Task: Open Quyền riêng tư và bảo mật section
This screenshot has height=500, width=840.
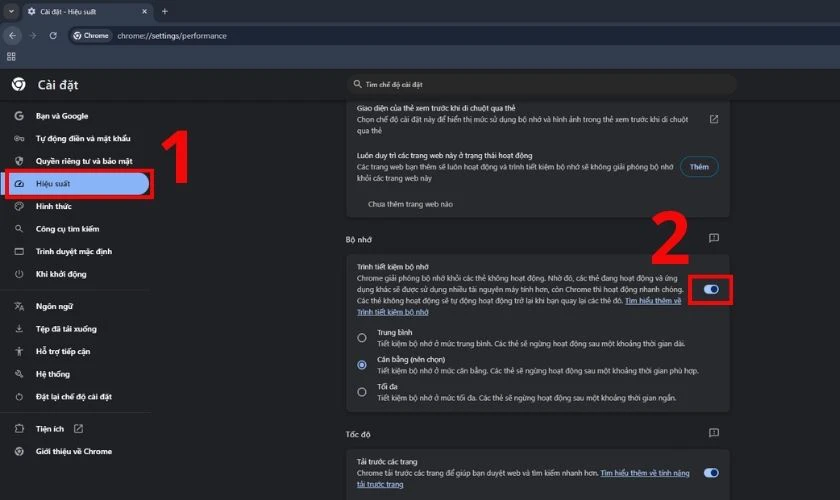Action: [83, 161]
